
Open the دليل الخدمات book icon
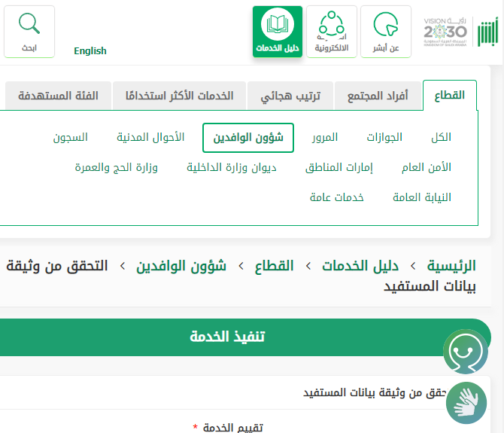(x=278, y=25)
